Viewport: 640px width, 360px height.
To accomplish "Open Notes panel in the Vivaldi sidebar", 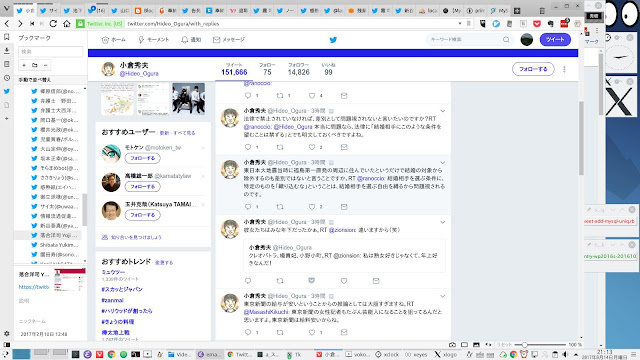I will (x=7, y=64).
